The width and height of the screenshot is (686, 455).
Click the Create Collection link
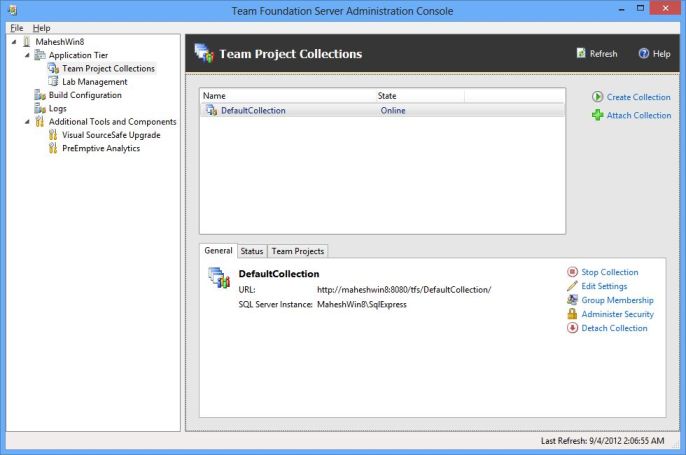(x=638, y=97)
